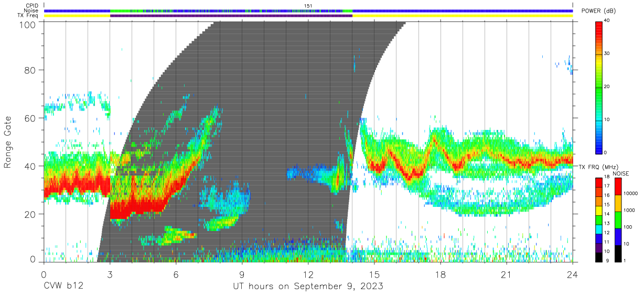644x297 pixels.
Task: Click the Range Gate axis title
Action: [8, 142]
